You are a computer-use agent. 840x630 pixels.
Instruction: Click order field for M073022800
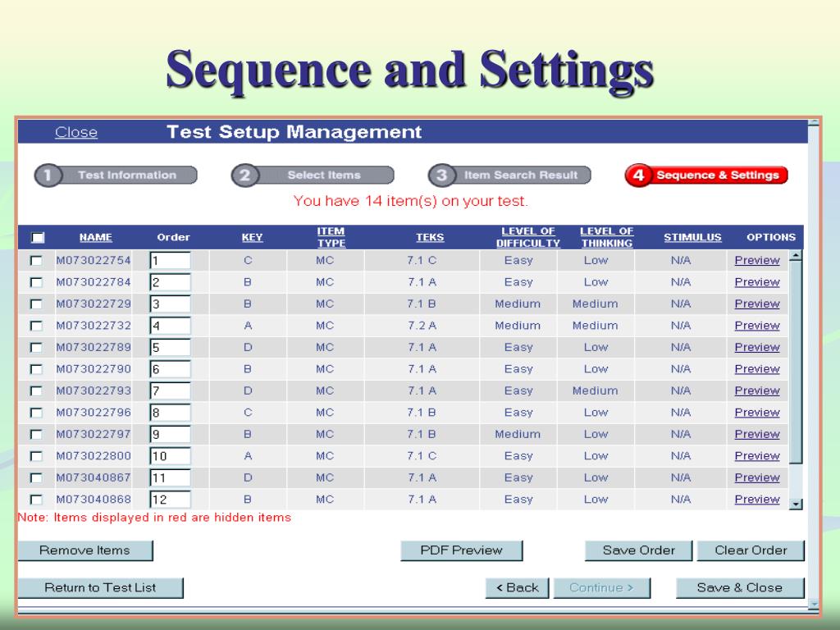171,456
